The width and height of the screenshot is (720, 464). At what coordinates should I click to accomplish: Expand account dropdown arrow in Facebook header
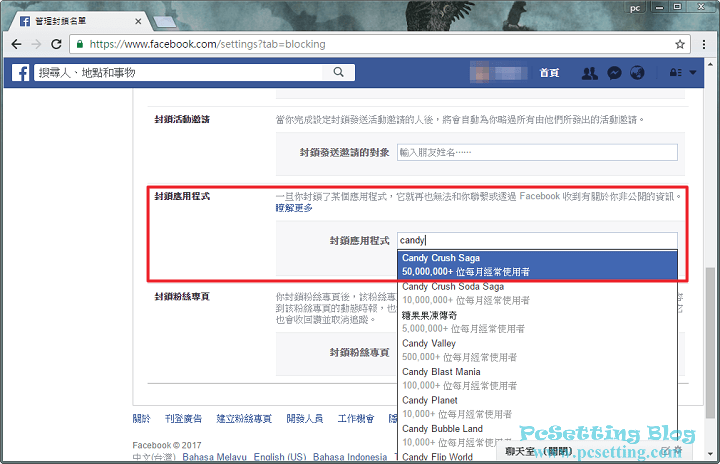pos(694,73)
